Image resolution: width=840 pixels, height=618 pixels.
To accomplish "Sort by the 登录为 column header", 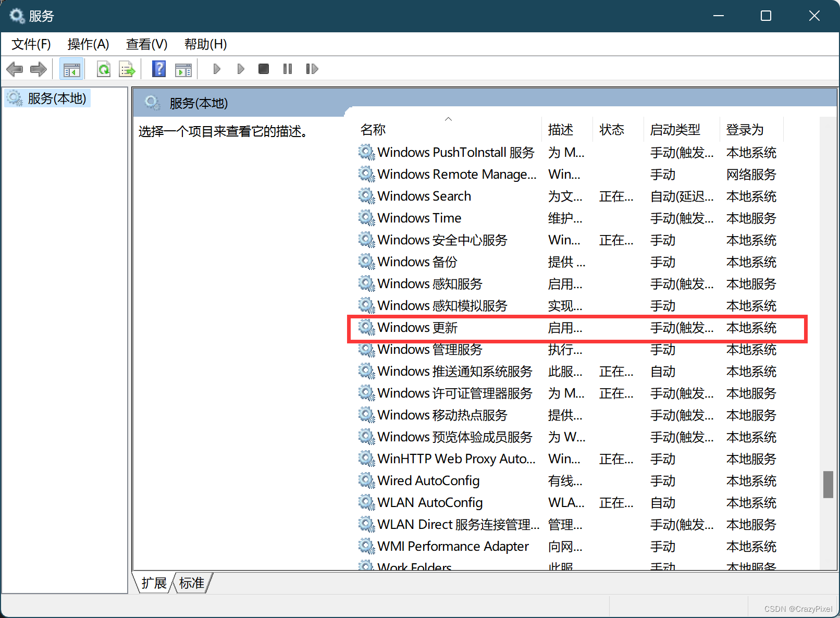I will click(x=751, y=130).
